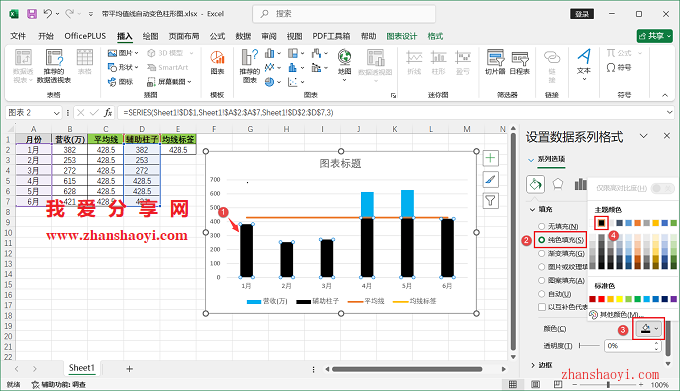Image resolution: width=680 pixels, height=391 pixels.
Task: Close the Format Data Series pane
Action: (x=667, y=136)
